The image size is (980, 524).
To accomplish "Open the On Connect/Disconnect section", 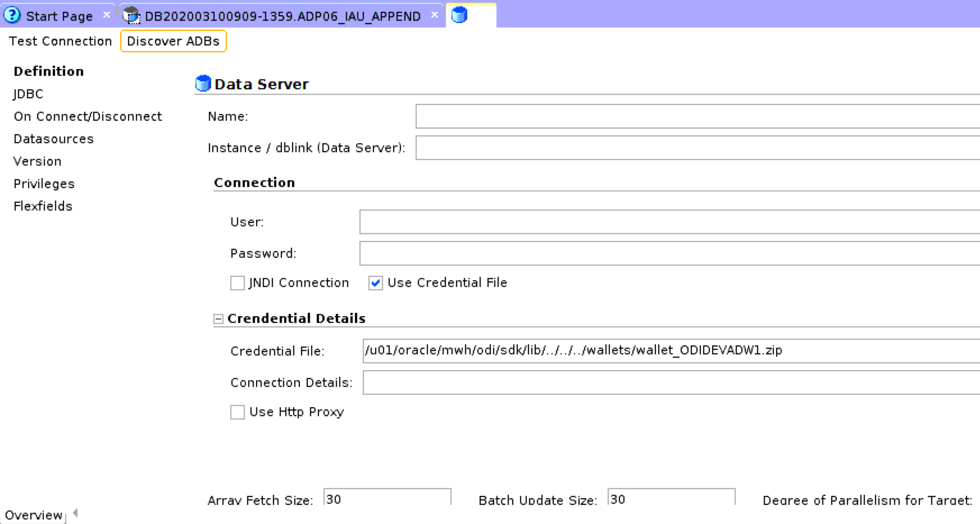I will tap(88, 116).
